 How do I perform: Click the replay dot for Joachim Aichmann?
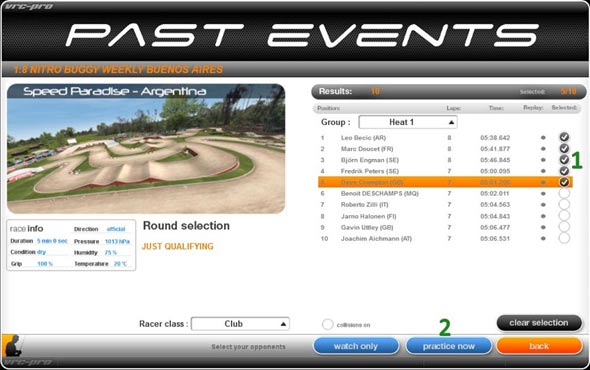(x=543, y=238)
